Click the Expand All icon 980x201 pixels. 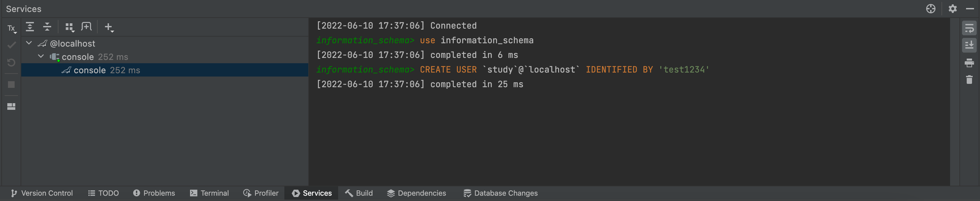click(x=30, y=27)
